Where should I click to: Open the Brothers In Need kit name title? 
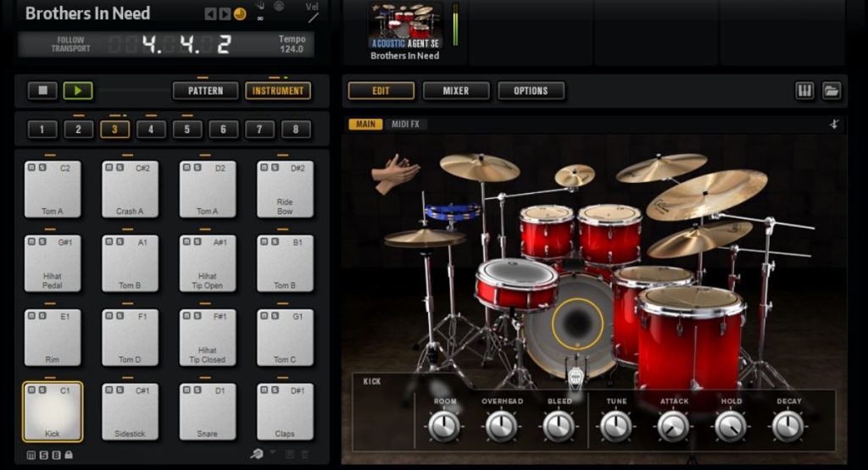point(87,14)
